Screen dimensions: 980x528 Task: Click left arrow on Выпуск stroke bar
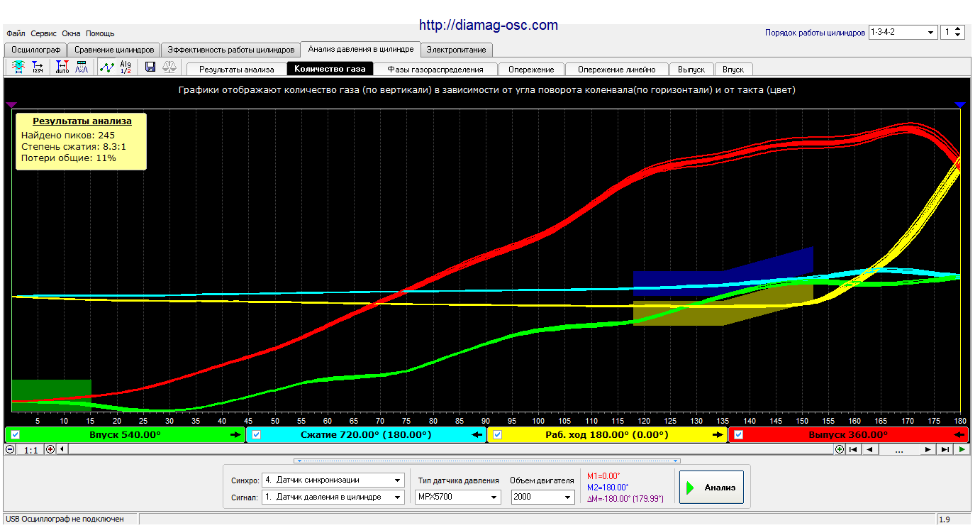[960, 435]
